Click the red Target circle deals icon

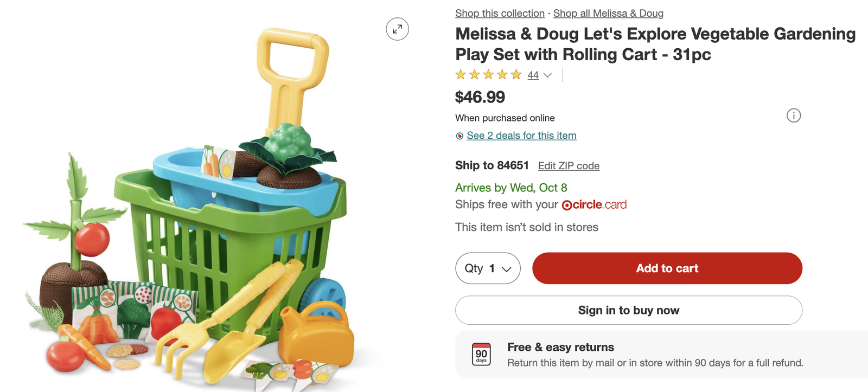pos(459,136)
